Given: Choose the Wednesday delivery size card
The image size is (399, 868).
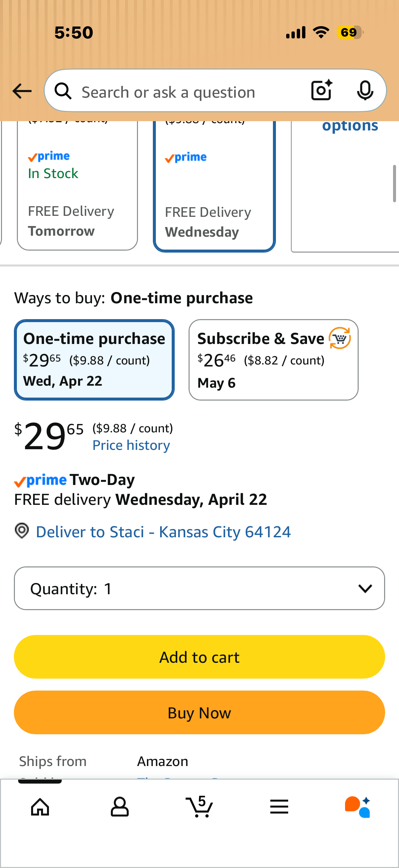Looking at the screenshot, I should pyautogui.click(x=214, y=186).
